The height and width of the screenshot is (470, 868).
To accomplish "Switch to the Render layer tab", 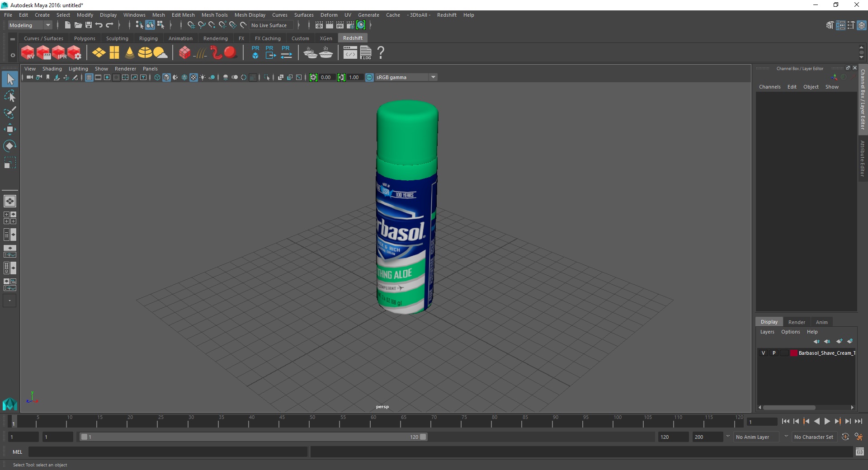I will [797, 322].
